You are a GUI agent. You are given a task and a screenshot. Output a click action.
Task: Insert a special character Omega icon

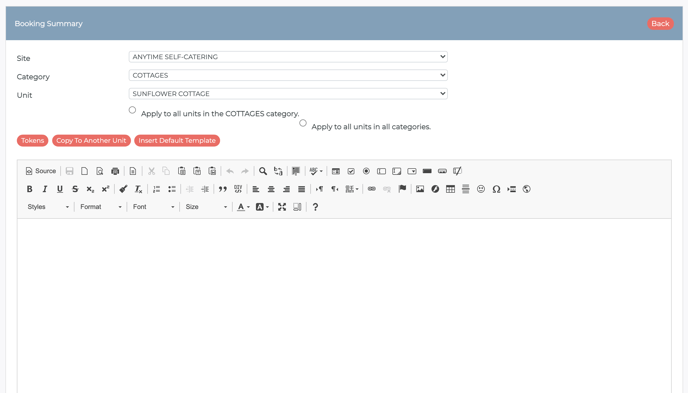(x=496, y=189)
